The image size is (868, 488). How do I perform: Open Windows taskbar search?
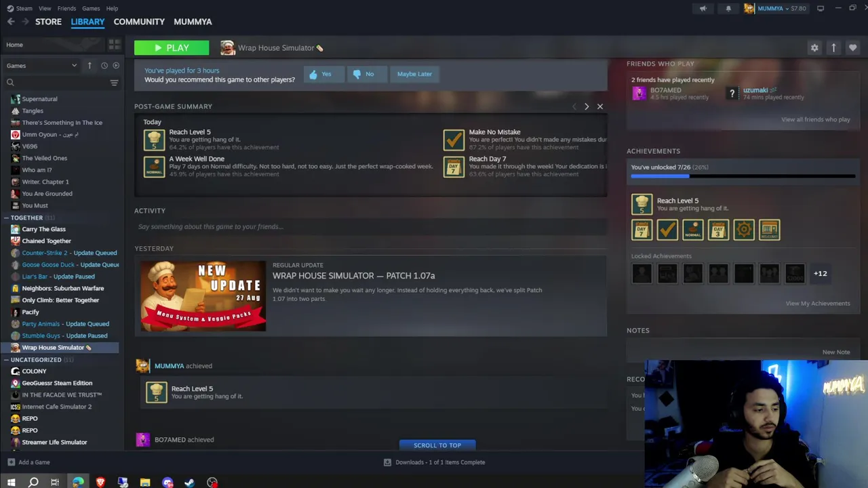33,483
